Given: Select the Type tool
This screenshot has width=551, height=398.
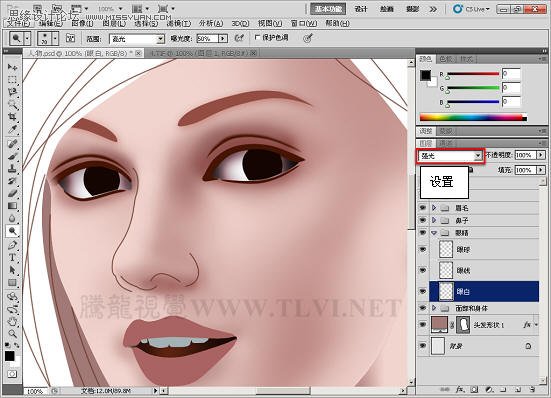Looking at the screenshot, I should click(x=12, y=257).
